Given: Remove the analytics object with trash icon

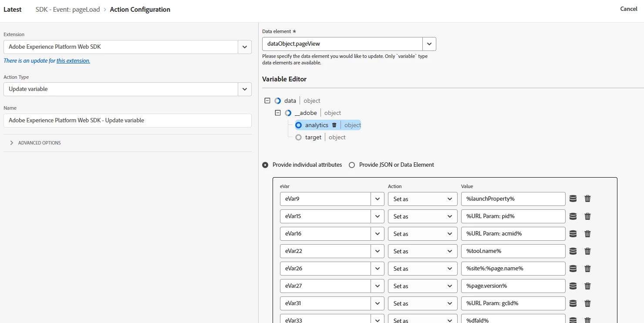Looking at the screenshot, I should (x=334, y=125).
